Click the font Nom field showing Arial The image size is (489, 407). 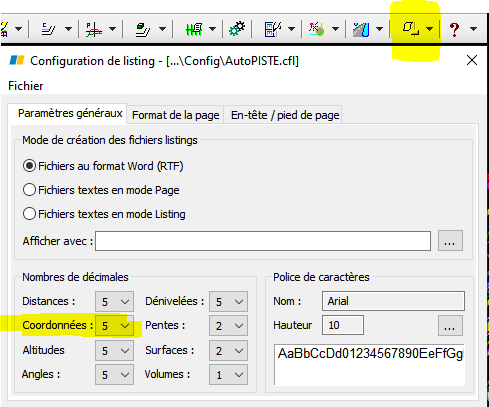(393, 301)
